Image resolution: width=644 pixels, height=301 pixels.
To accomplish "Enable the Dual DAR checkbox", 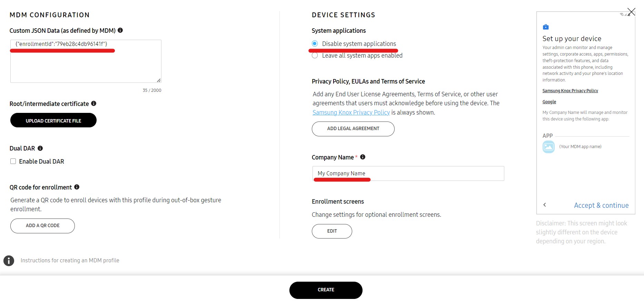I will pyautogui.click(x=13, y=161).
